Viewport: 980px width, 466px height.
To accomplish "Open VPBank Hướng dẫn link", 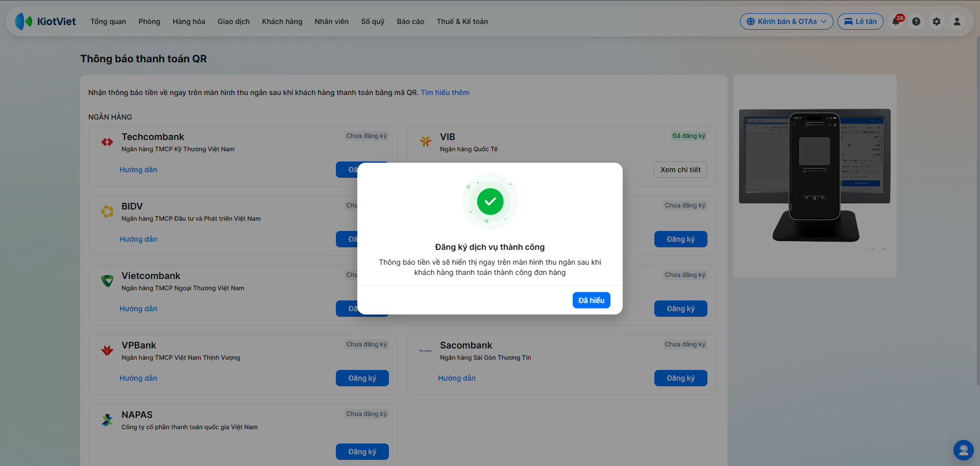I will coord(138,378).
